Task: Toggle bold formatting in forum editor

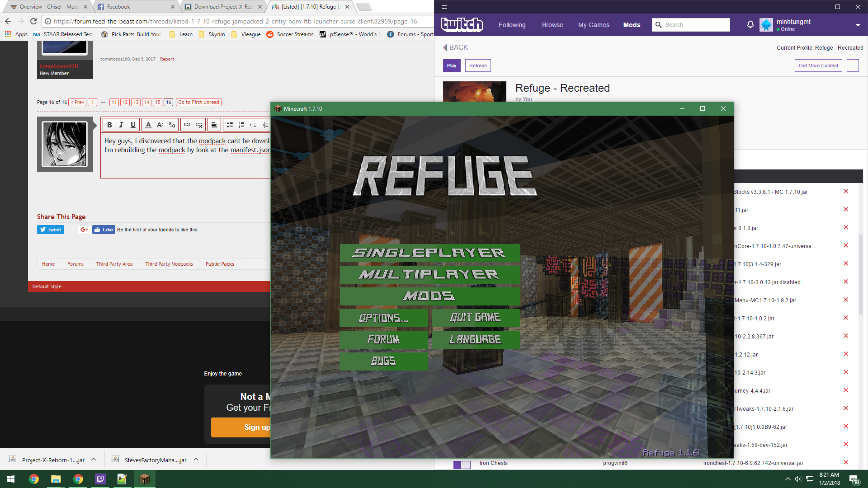Action: coord(109,125)
